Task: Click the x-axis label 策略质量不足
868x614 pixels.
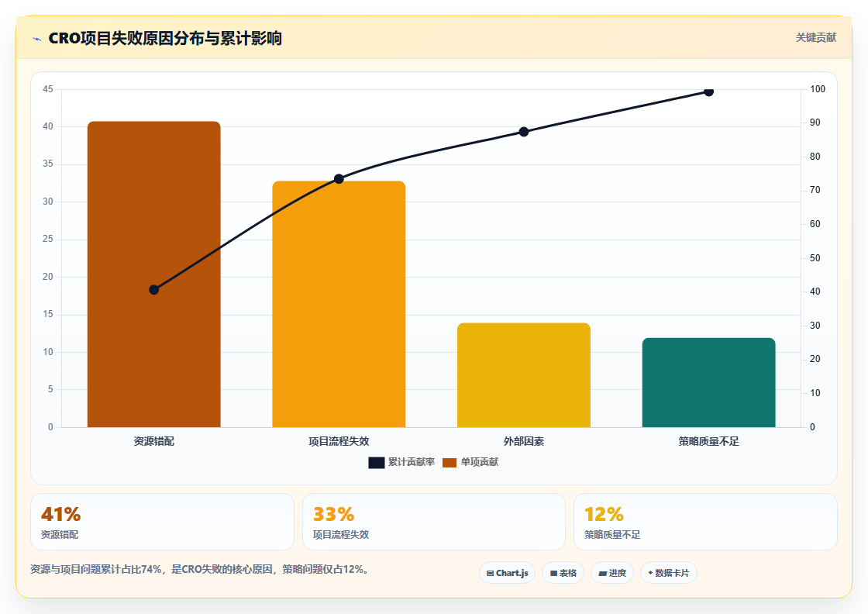Action: point(708,441)
